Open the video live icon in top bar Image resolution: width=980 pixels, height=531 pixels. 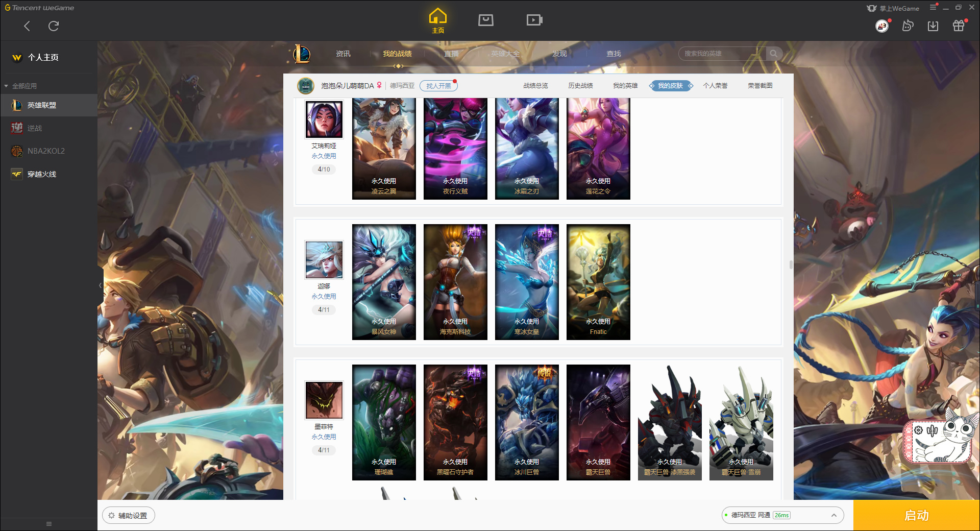pos(534,20)
